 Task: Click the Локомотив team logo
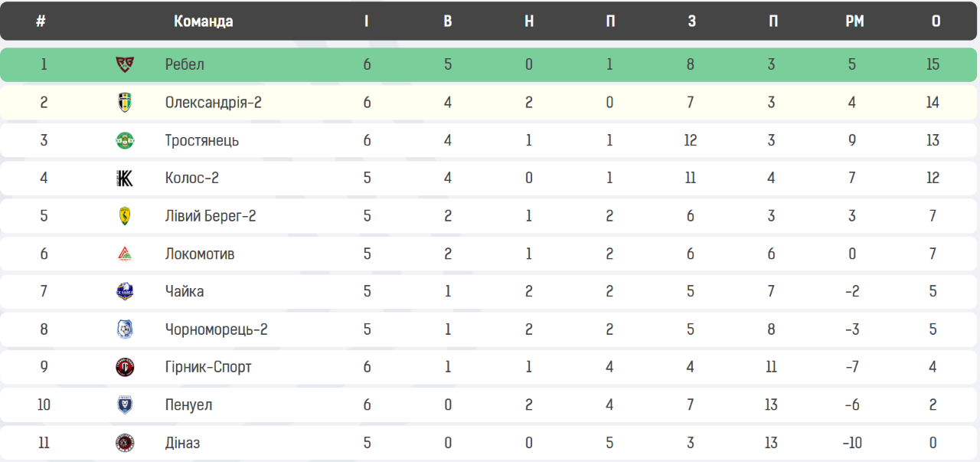[125, 254]
